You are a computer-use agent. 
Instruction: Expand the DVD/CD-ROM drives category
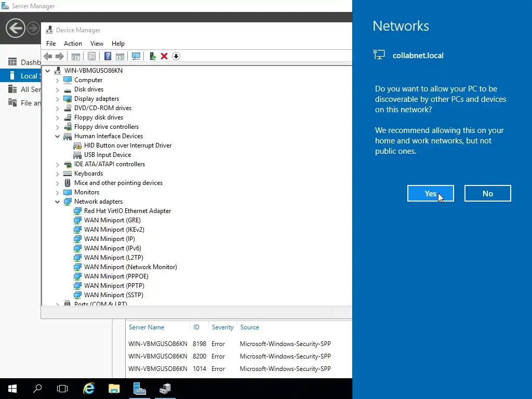(x=57, y=108)
